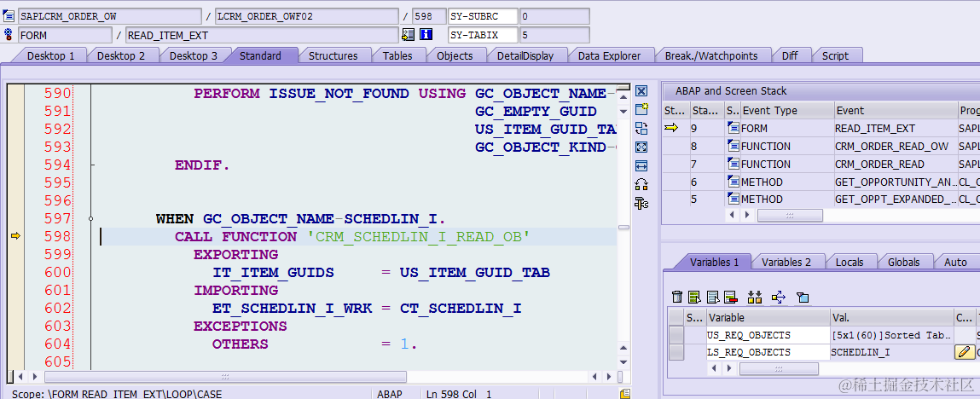Click the breakpoint margin at line 598
This screenshot has height=399, width=980.
pyautogui.click(x=15, y=236)
